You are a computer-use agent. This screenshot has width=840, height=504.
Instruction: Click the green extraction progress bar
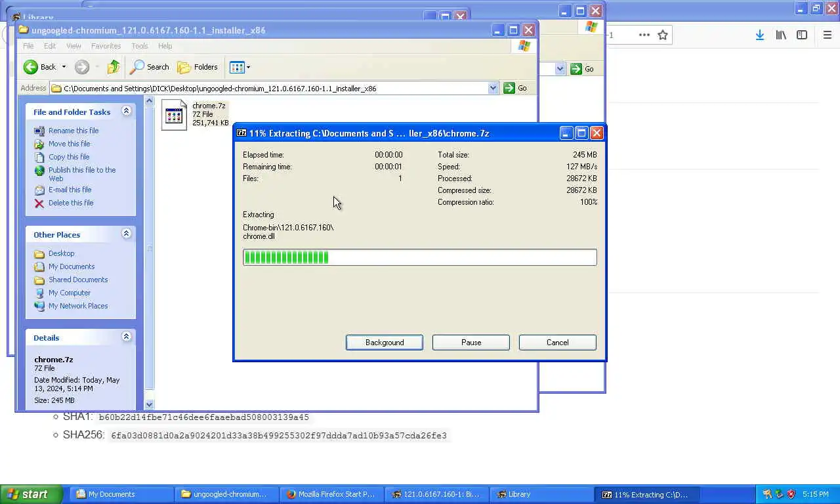coord(420,257)
